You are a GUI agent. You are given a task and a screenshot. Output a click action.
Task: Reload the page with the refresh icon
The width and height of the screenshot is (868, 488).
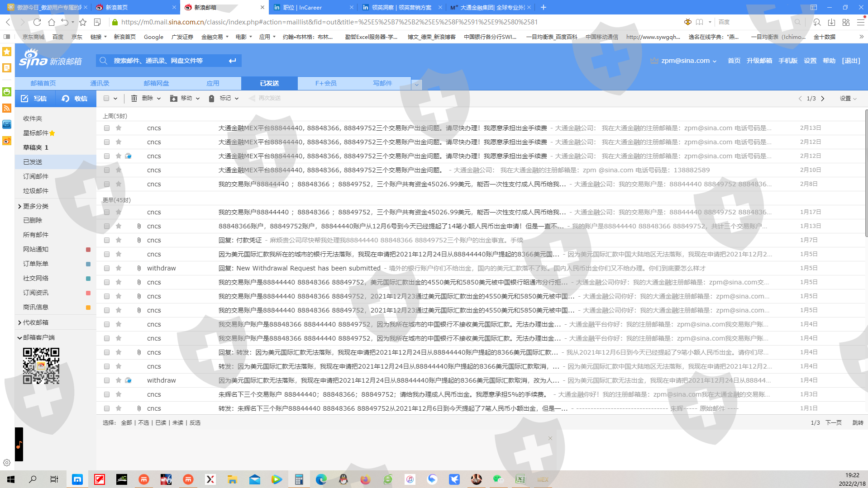pyautogui.click(x=37, y=22)
